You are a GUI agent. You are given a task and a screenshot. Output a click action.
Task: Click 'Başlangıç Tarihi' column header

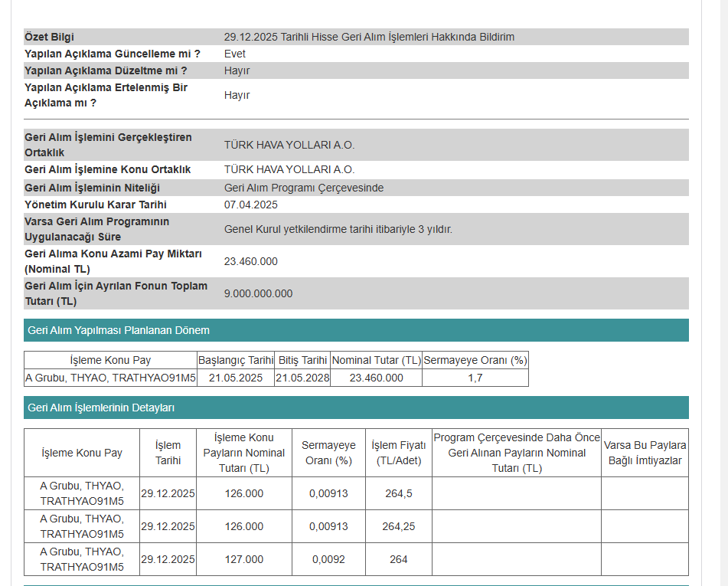coord(235,360)
